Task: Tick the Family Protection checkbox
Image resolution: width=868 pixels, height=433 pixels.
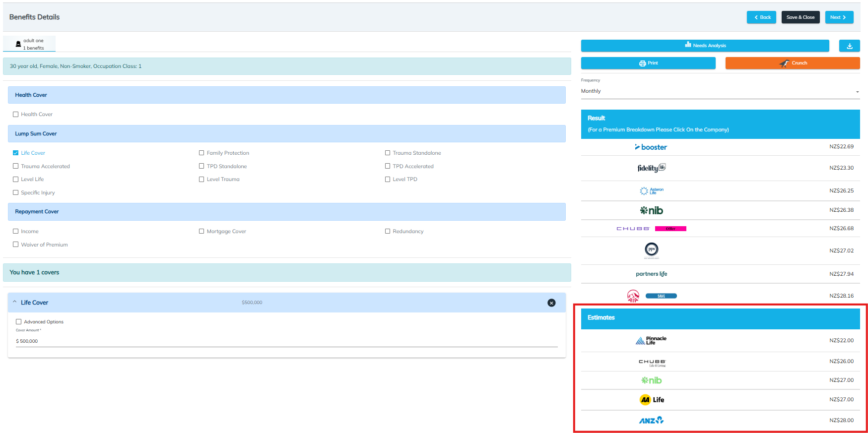Action: point(201,153)
